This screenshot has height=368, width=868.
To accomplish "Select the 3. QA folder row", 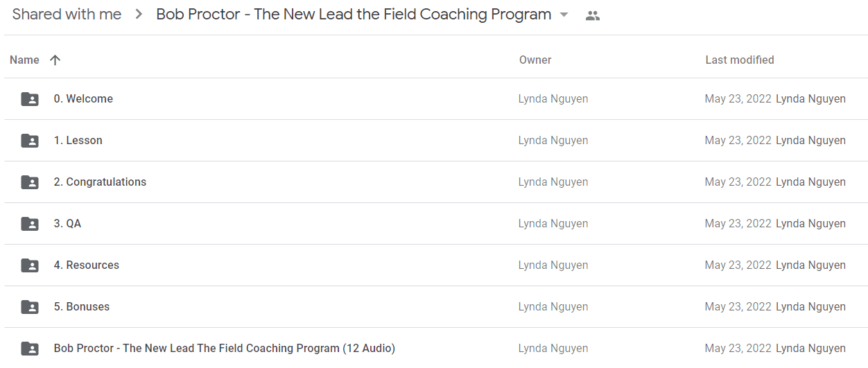I will tap(436, 224).
